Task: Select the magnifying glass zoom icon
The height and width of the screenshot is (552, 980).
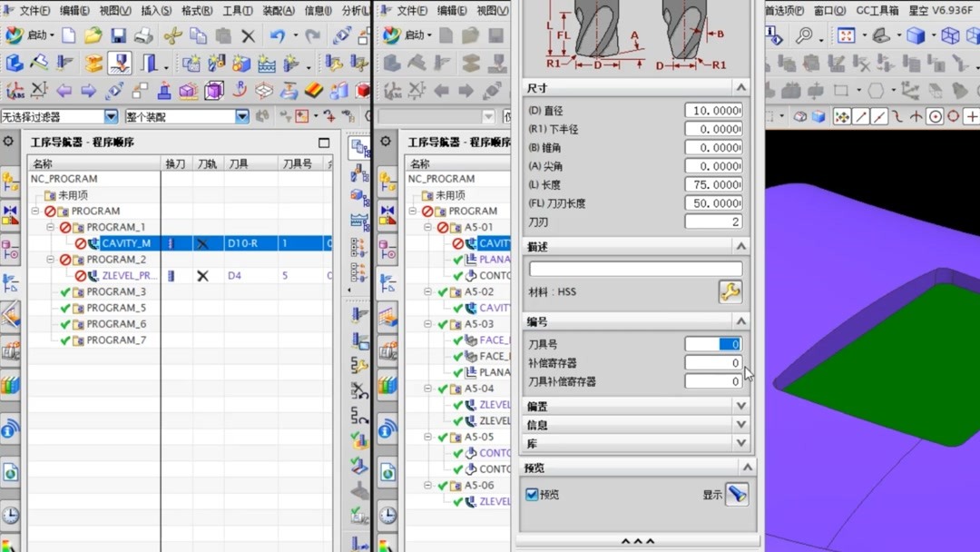Action: tap(805, 34)
